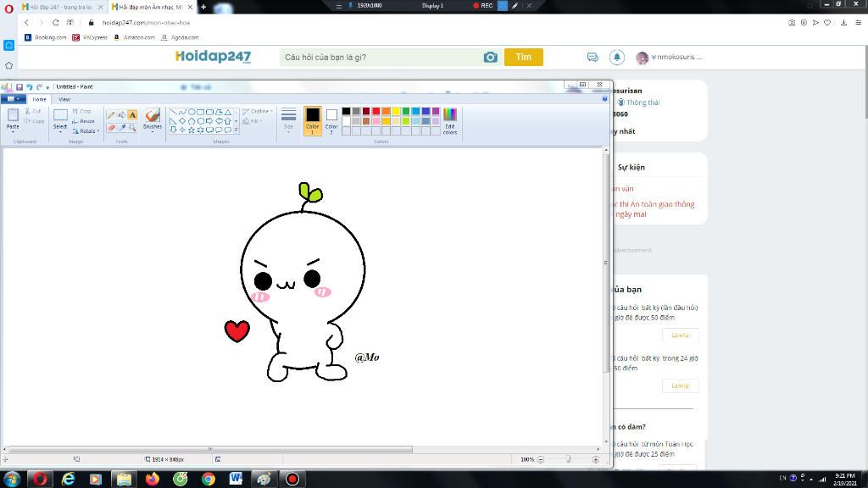Select Color 2 white swatch button
The image size is (868, 488).
click(x=331, y=120)
